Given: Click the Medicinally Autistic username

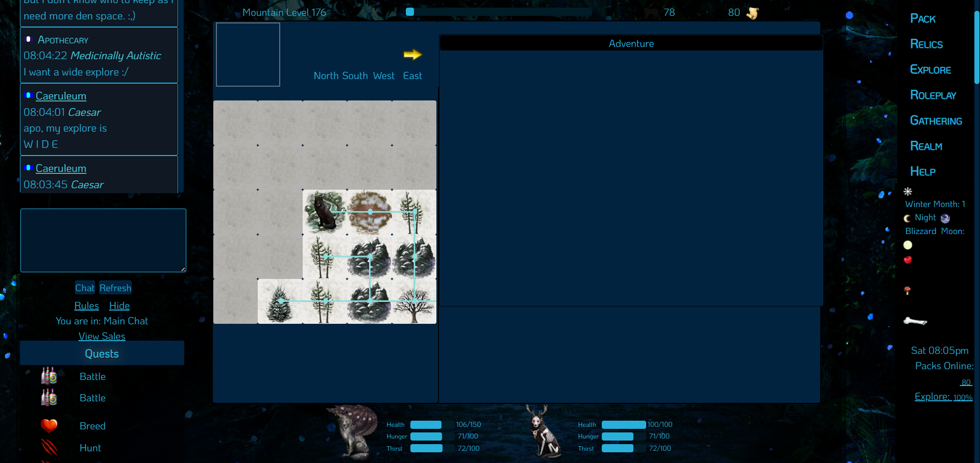Looking at the screenshot, I should pyautogui.click(x=116, y=56).
